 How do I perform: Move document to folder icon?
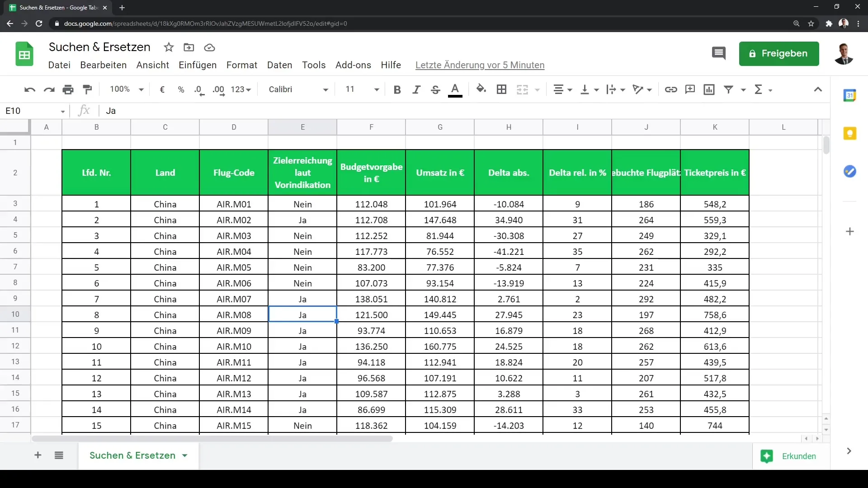click(x=189, y=47)
